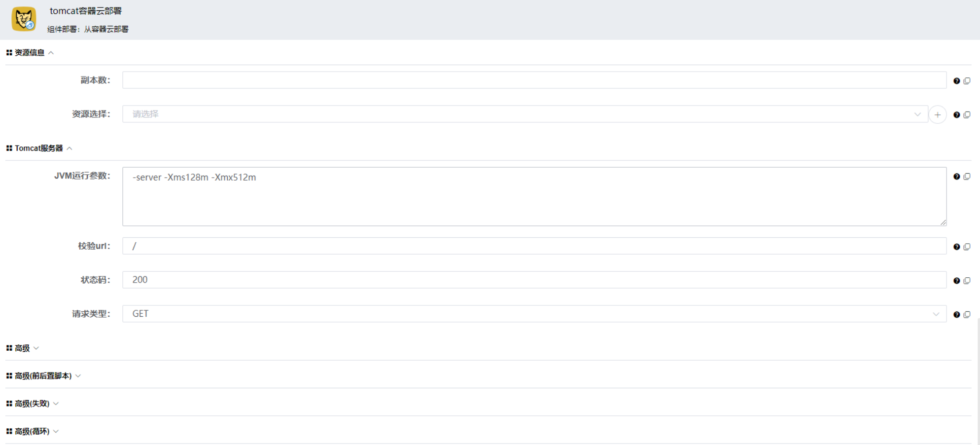Click help icon beside 资源选择 dropdown
Image resolution: width=980 pixels, height=445 pixels.
(956, 115)
